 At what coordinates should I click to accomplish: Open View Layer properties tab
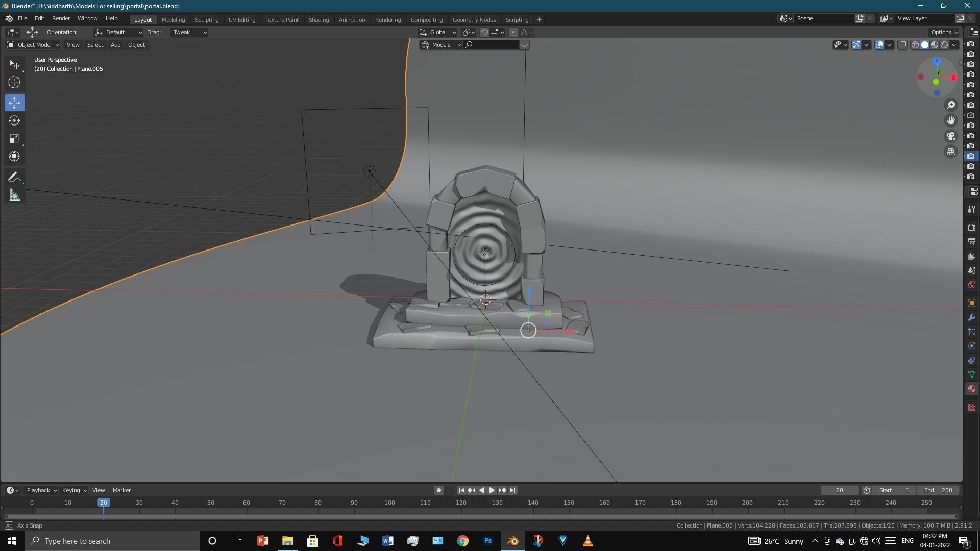point(972,256)
